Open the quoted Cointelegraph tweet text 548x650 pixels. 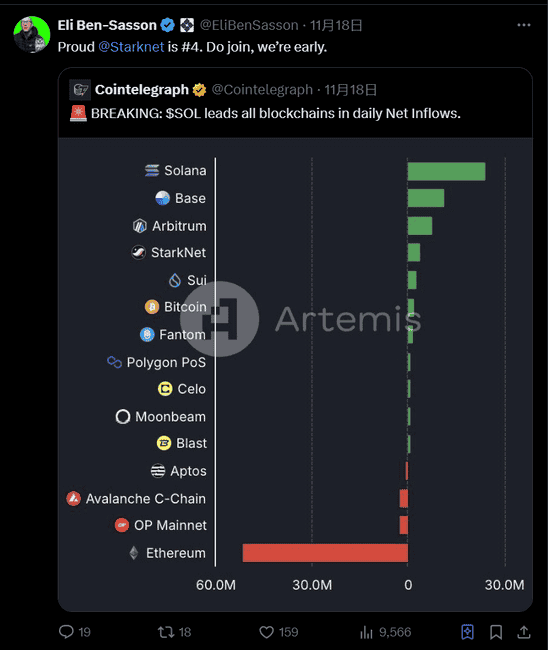276,113
